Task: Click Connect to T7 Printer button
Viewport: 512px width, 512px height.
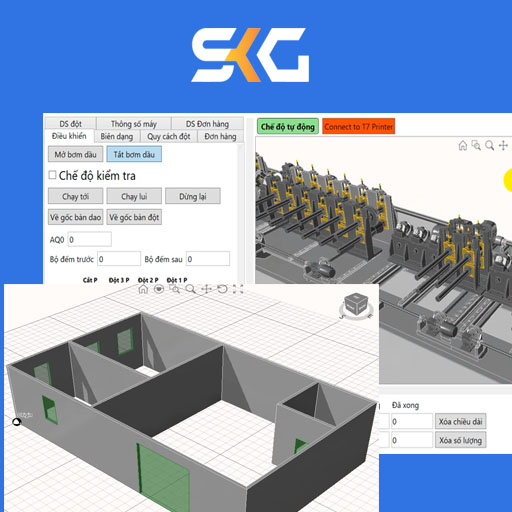Action: pyautogui.click(x=359, y=127)
